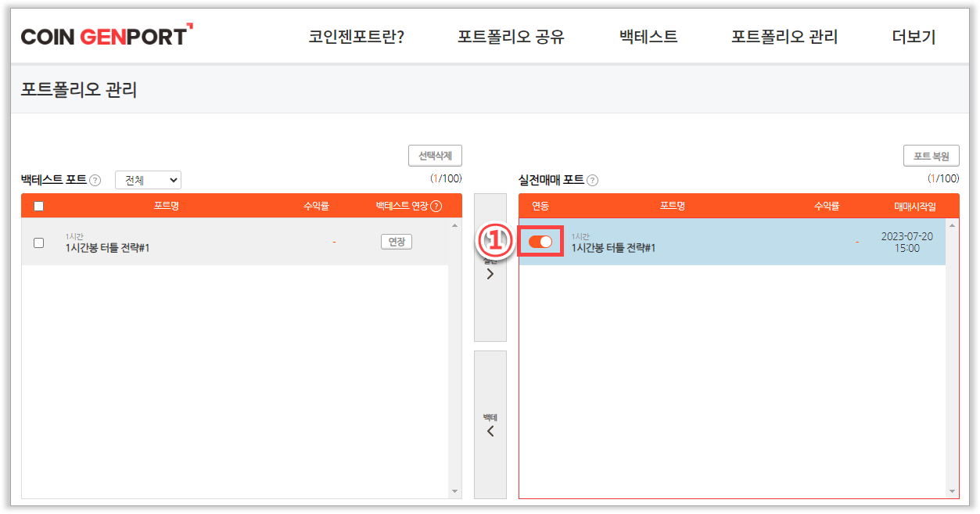Open 포트폴리오 공유 menu
The image size is (980, 514).
tap(511, 37)
